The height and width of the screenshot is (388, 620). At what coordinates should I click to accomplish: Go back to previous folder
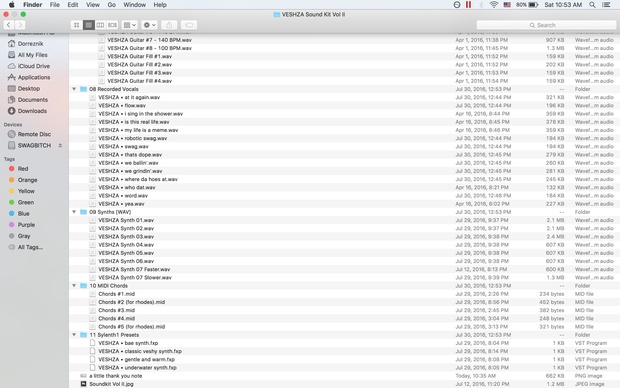pyautogui.click(x=9, y=25)
